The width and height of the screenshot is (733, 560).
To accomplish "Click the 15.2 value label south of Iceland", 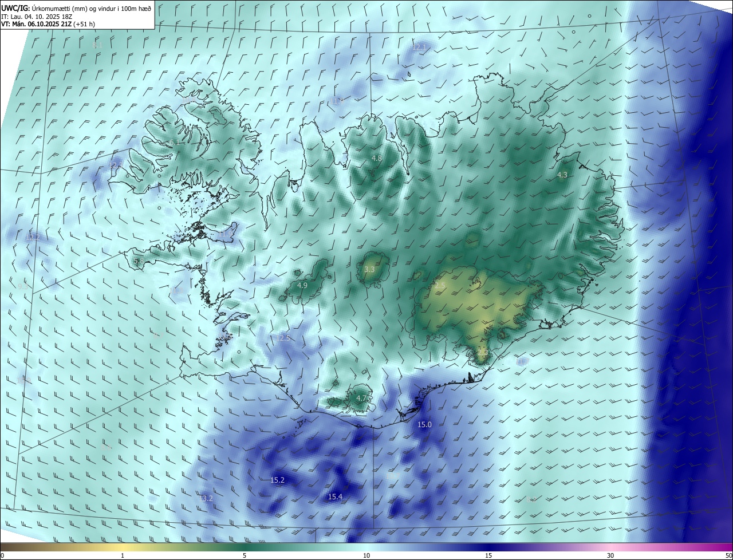I will [x=277, y=480].
